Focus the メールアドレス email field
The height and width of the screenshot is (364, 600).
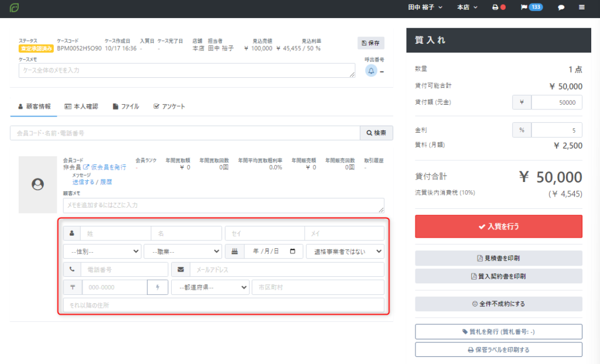point(287,269)
